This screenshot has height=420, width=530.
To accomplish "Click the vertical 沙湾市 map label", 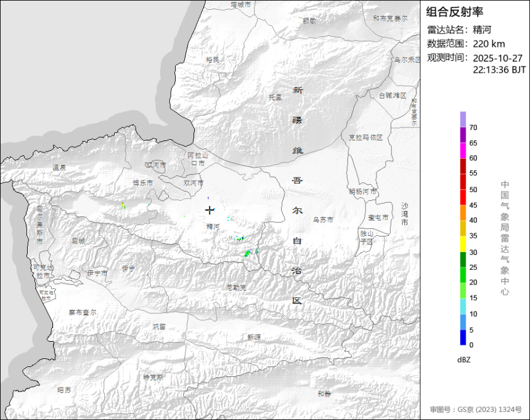I will (x=405, y=214).
